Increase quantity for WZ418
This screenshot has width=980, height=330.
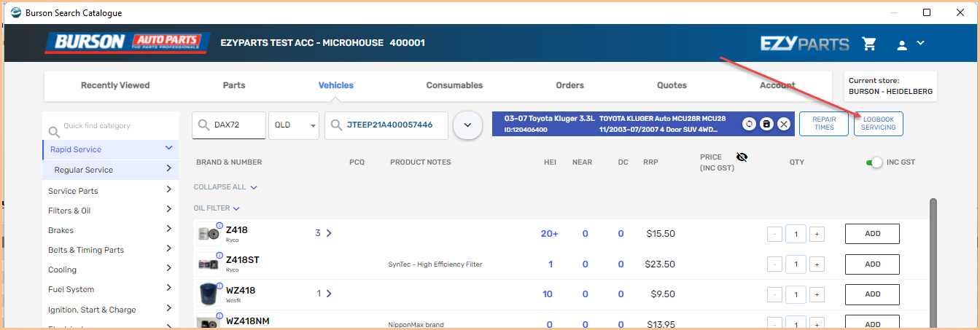click(817, 294)
